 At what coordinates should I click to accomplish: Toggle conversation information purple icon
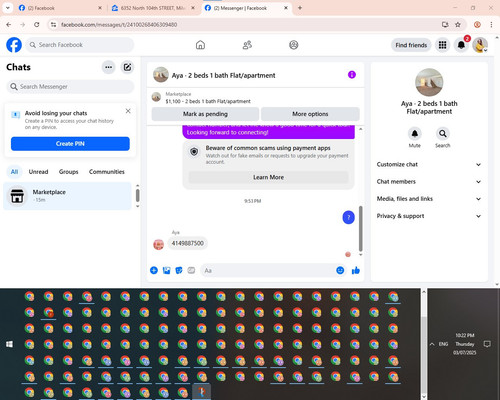click(x=352, y=75)
